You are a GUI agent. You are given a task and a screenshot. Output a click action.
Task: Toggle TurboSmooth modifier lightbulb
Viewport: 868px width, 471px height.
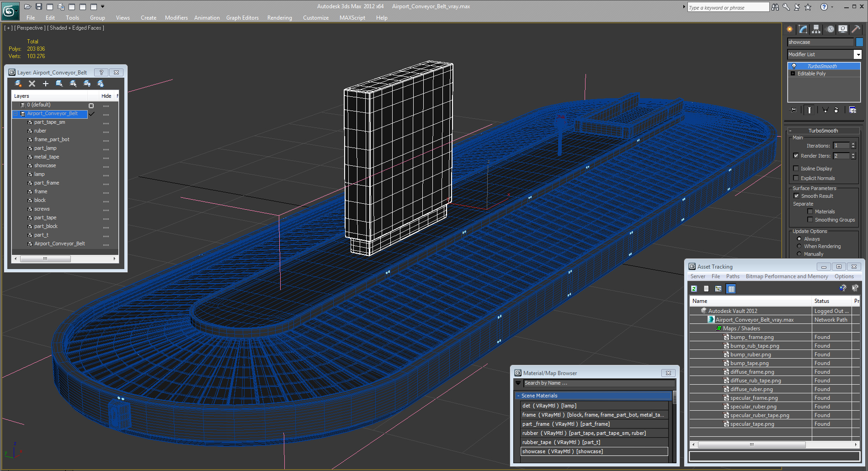coord(794,66)
